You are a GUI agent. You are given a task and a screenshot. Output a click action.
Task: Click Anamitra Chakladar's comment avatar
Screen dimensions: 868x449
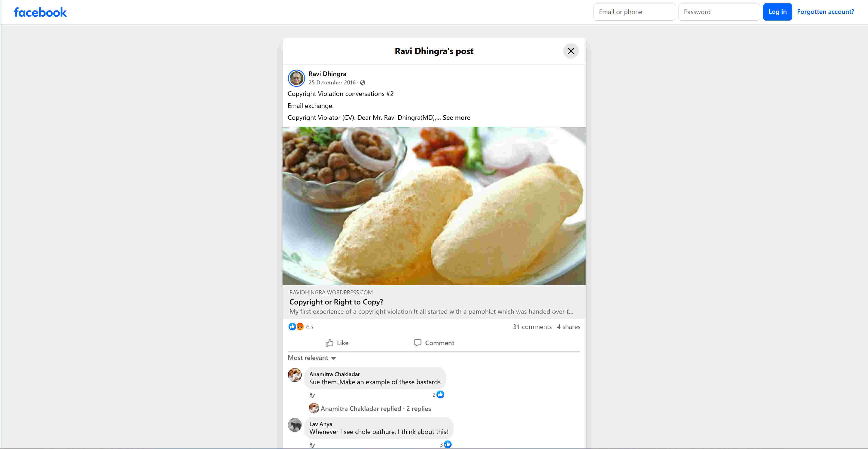(x=295, y=375)
